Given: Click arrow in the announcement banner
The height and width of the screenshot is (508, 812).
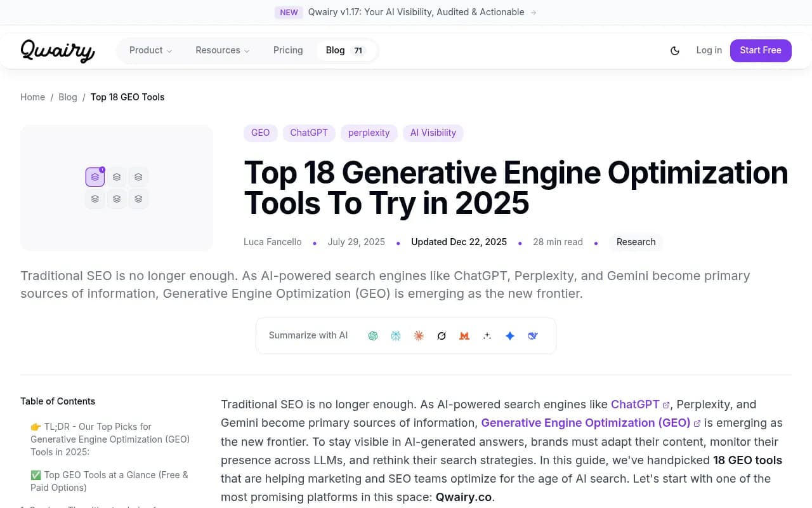Looking at the screenshot, I should pyautogui.click(x=534, y=13).
